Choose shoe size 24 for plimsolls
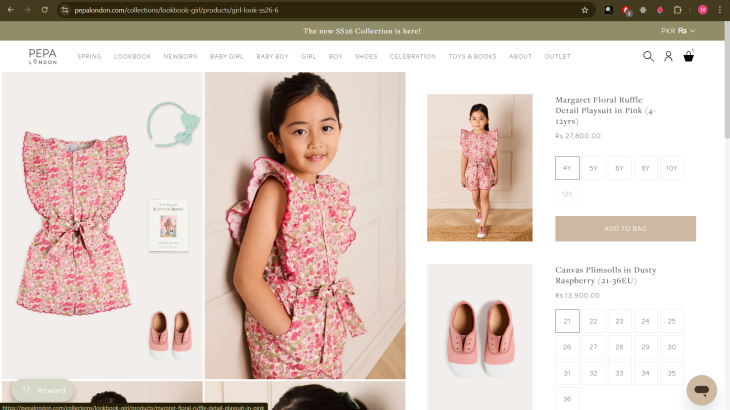The width and height of the screenshot is (730, 410). coord(645,321)
